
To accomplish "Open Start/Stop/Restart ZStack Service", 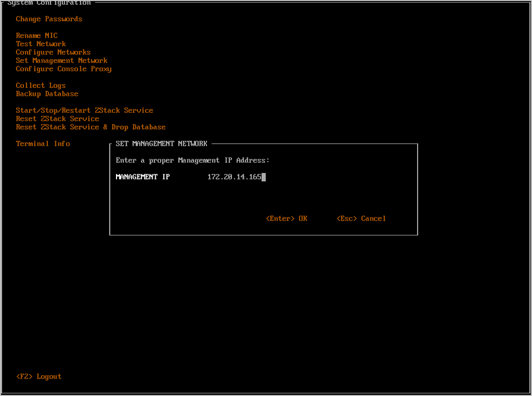I will (85, 110).
